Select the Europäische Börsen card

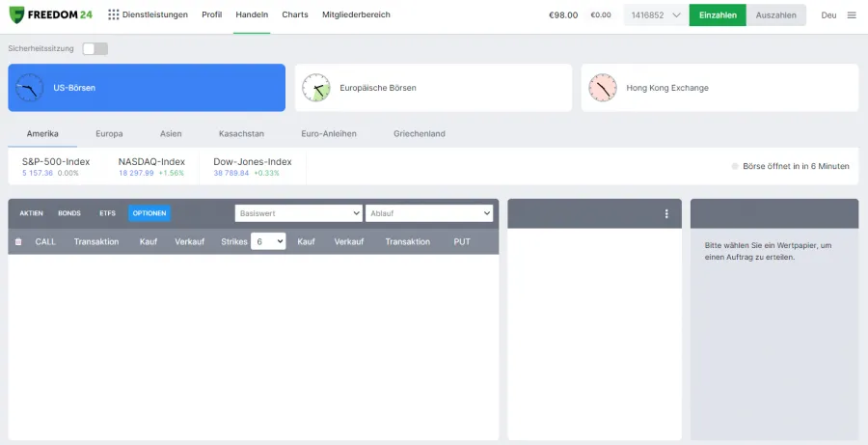(433, 88)
